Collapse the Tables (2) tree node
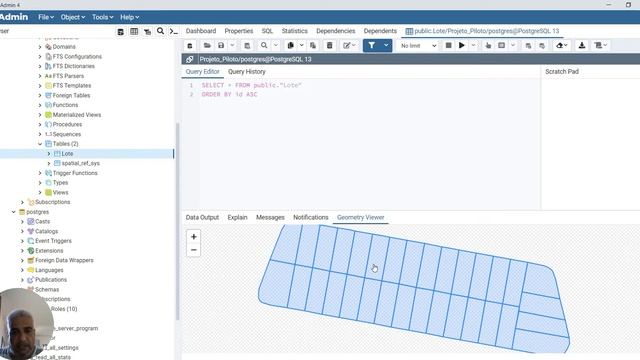The image size is (640, 360). point(40,144)
